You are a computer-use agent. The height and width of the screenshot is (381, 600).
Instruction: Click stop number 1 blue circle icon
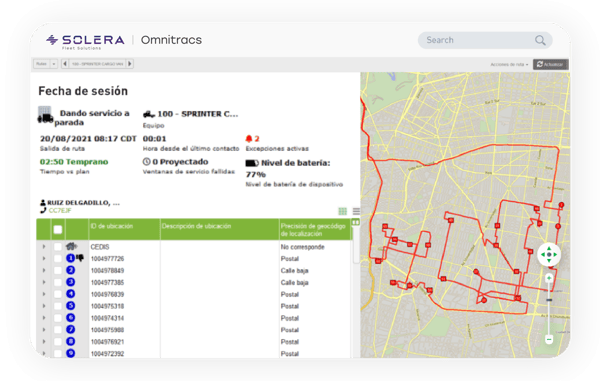(70, 258)
